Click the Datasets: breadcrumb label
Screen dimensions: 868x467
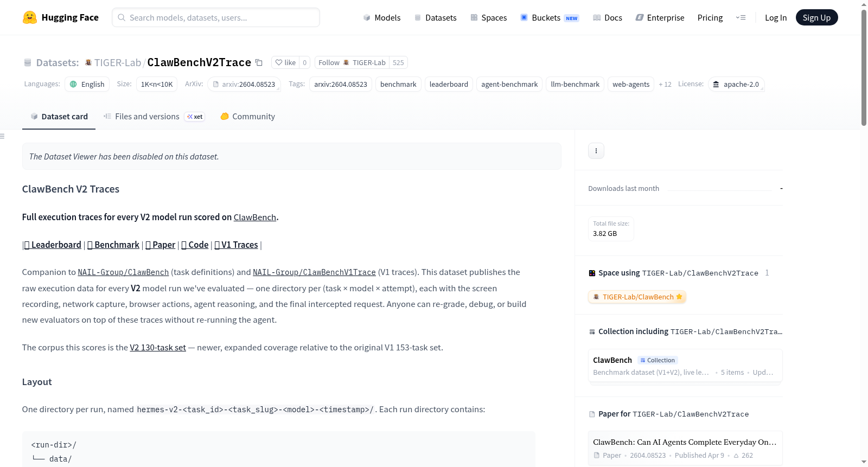pos(58,62)
